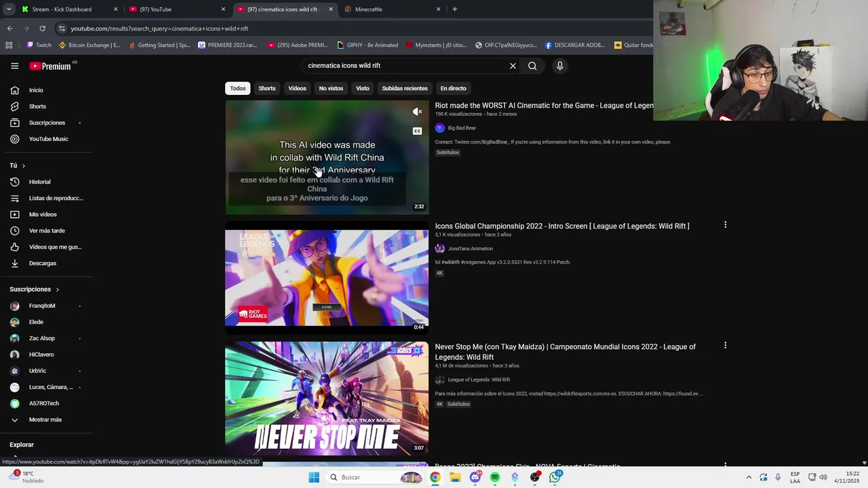868x488 pixels.
Task: Open Ver más tarde in the sidebar
Action: point(46,230)
